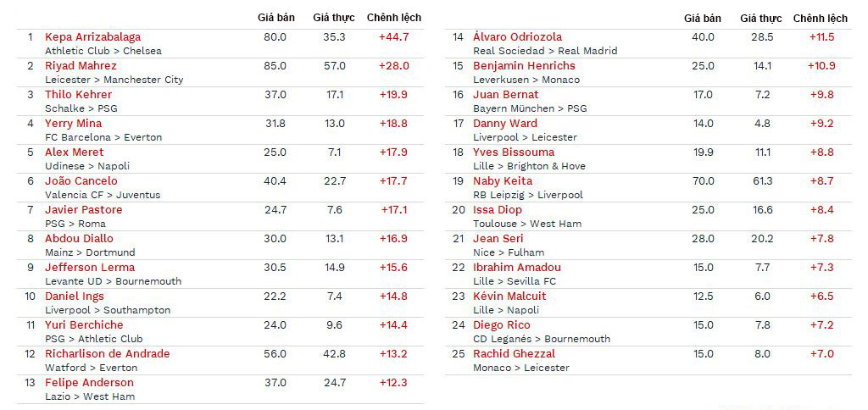Click the +44.7 difference value
The width and height of the screenshot is (868, 410).
(x=393, y=37)
